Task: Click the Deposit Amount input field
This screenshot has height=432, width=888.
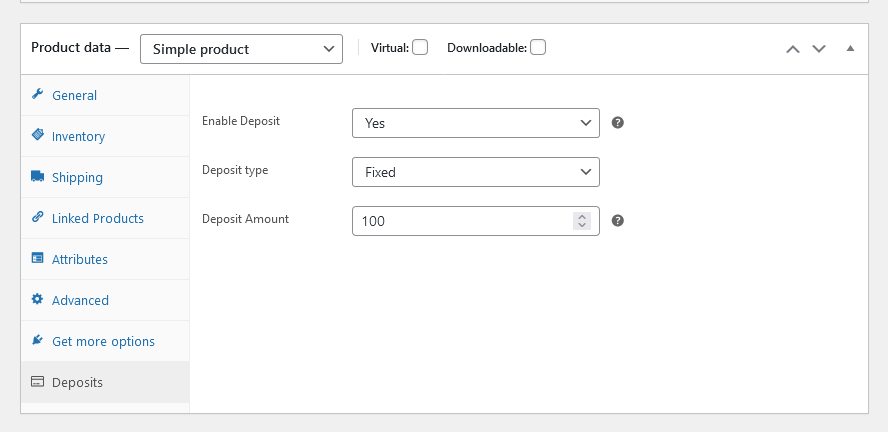Action: pyautogui.click(x=476, y=221)
